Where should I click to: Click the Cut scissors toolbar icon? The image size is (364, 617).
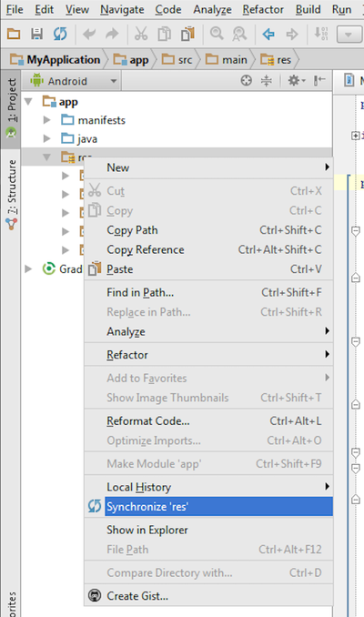pyautogui.click(x=141, y=35)
